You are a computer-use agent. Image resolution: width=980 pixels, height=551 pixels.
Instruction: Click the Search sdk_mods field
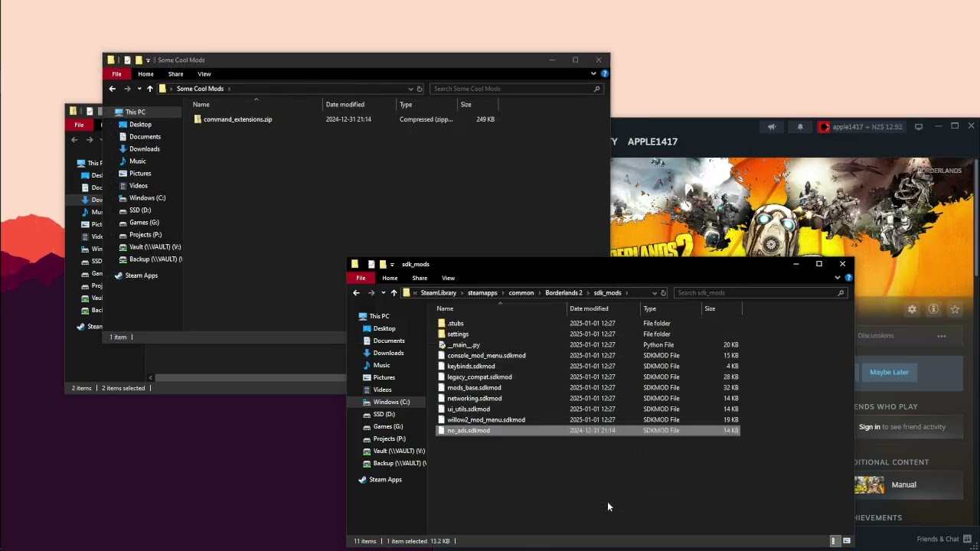tap(761, 292)
